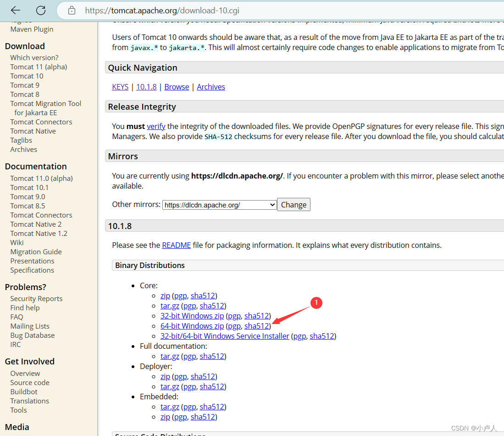Download the 32-bit/64-bit Windows Service Installer
This screenshot has height=436, width=504.
(225, 335)
